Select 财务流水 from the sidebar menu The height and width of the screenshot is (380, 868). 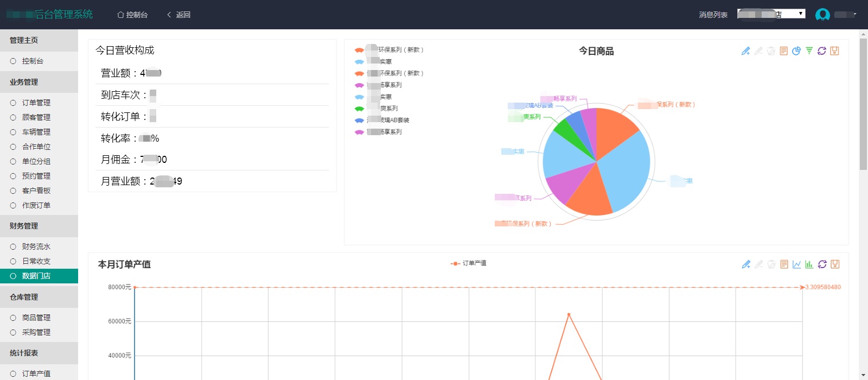(36, 246)
